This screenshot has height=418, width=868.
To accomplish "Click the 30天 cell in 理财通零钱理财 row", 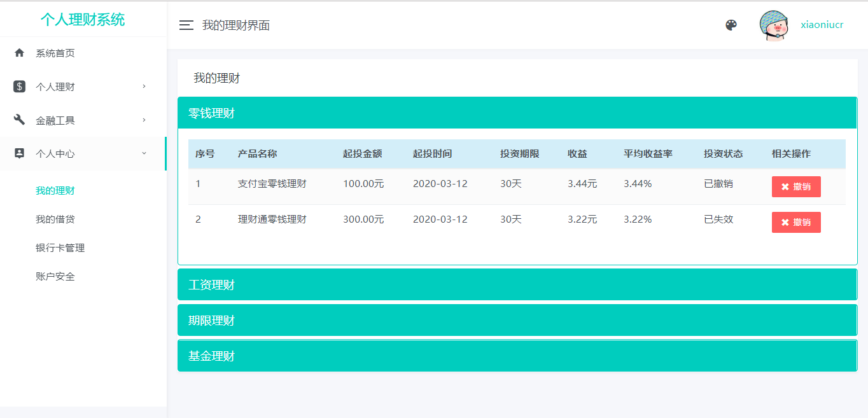I will [511, 219].
